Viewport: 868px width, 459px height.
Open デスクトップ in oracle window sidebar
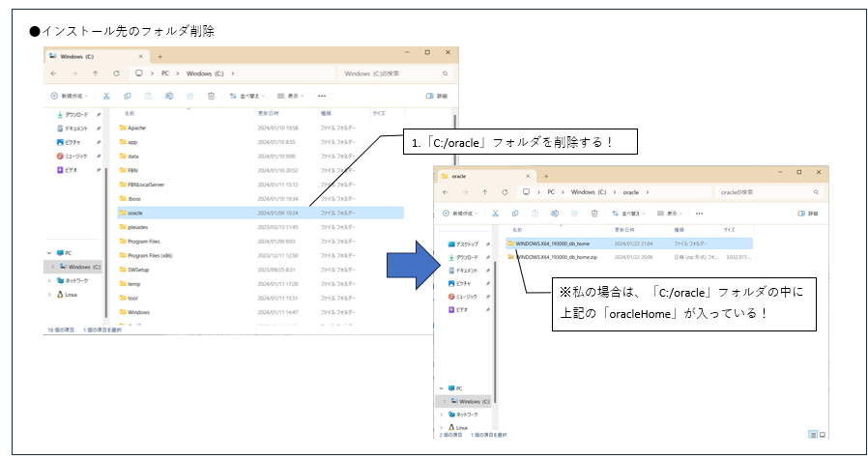[x=463, y=244]
